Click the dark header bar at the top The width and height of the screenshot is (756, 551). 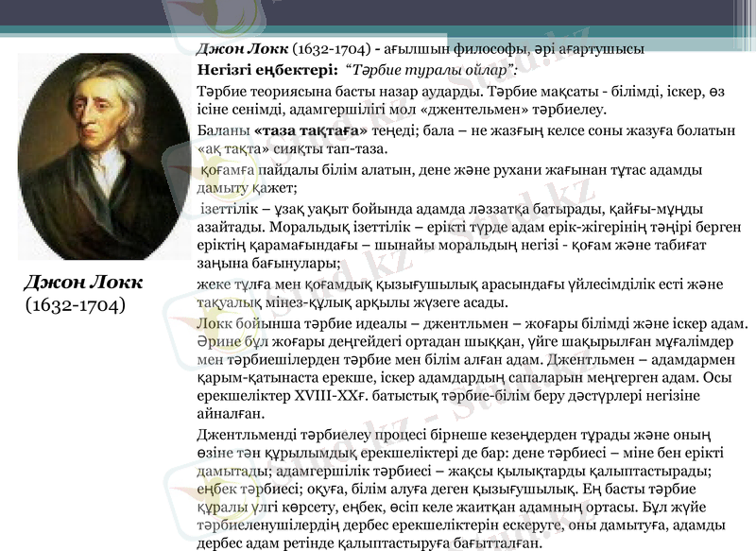378,13
